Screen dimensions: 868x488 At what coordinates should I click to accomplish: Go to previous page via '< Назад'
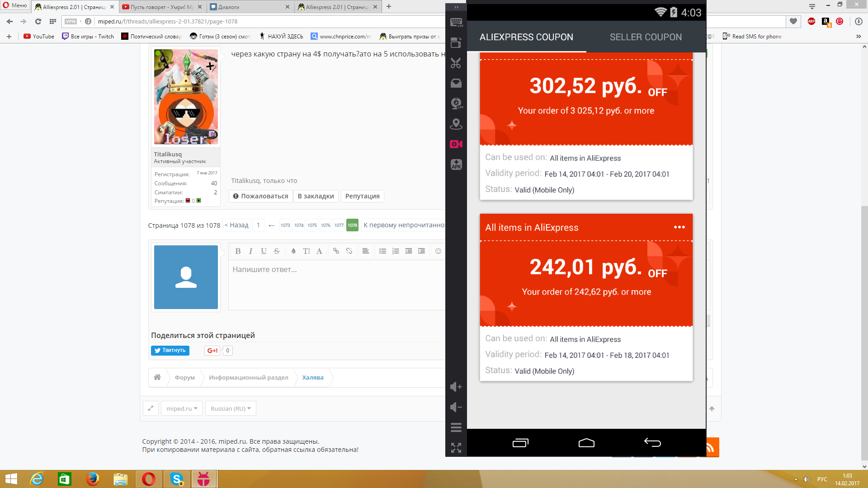pyautogui.click(x=236, y=225)
